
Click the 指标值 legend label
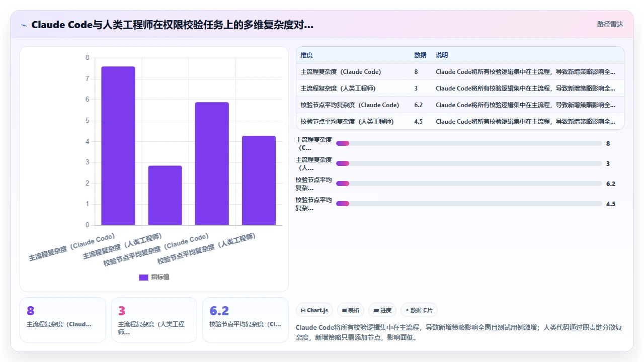(x=160, y=277)
